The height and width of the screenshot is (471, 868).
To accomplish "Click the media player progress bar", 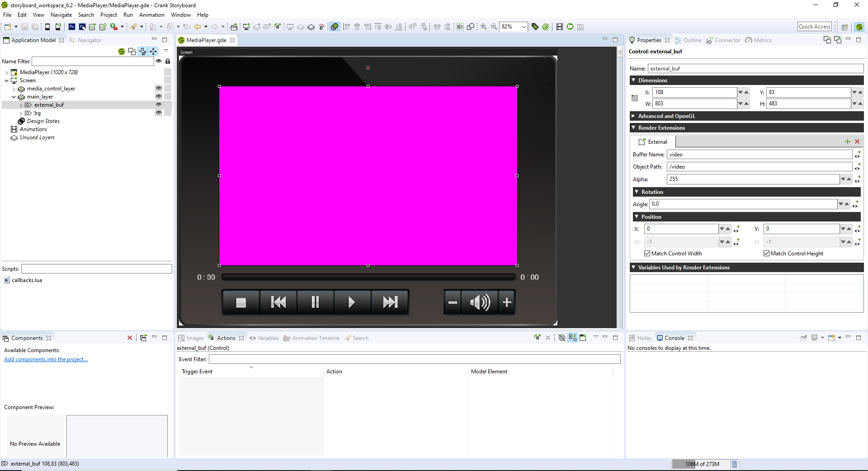I will 368,277.
